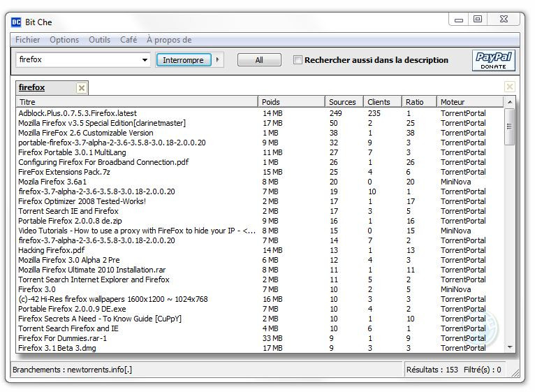Open the Café menu
The image size is (535, 392).
coord(129,40)
